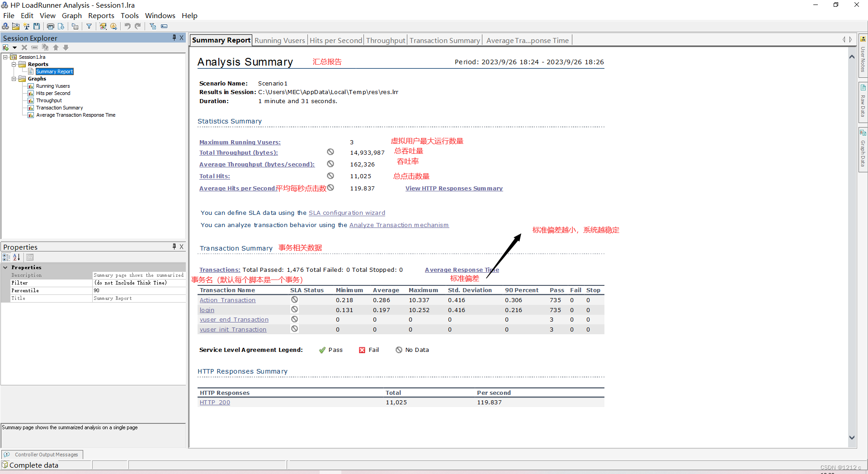Close the Session Explorer panel
The height and width of the screenshot is (474, 868).
[x=181, y=38]
